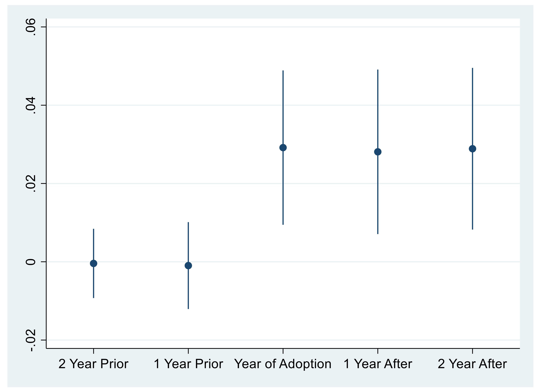The width and height of the screenshot is (538, 392).
Task: Click bottom of 1 Year Prior error bar
Action: pyautogui.click(x=188, y=308)
